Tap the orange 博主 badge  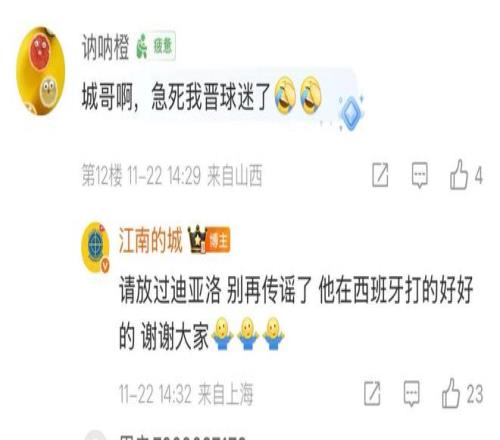pyautogui.click(x=218, y=240)
